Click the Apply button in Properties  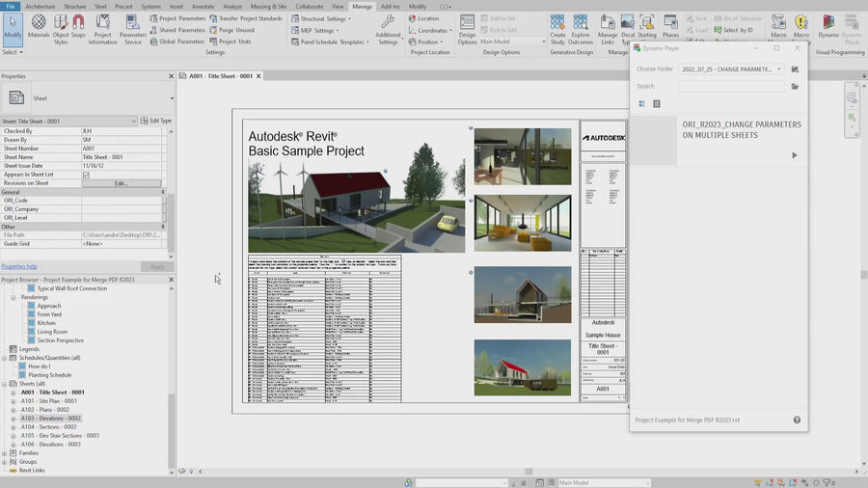[157, 267]
